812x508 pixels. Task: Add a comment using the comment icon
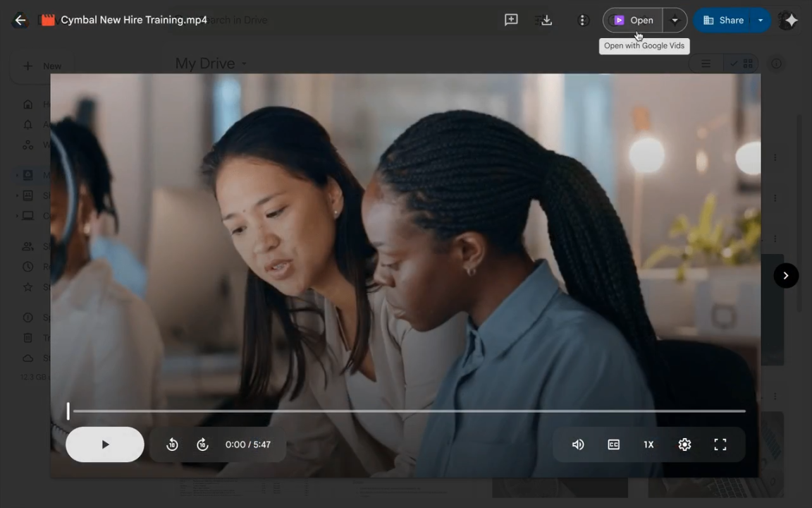tap(511, 20)
